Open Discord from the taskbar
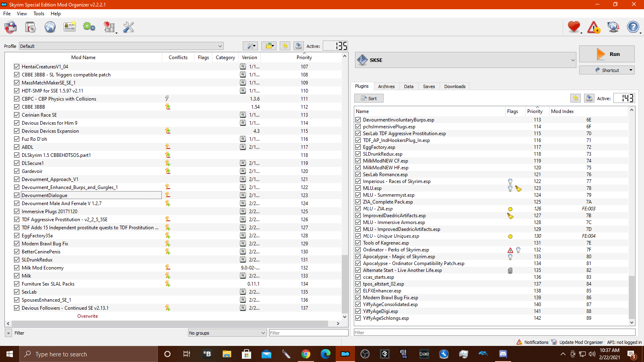Screen dimensions: 644x362 pyautogui.click(x=503, y=354)
